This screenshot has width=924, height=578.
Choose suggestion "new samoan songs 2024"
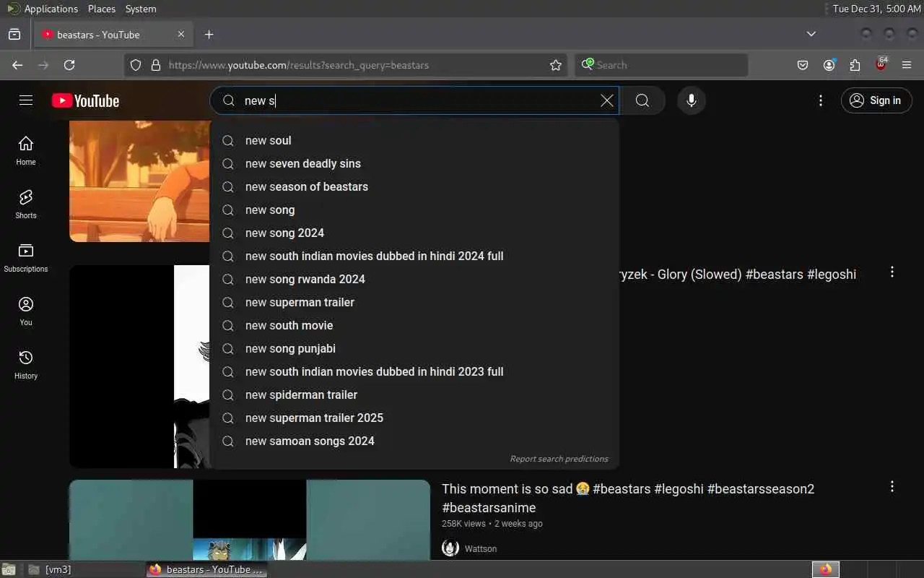(x=414, y=441)
